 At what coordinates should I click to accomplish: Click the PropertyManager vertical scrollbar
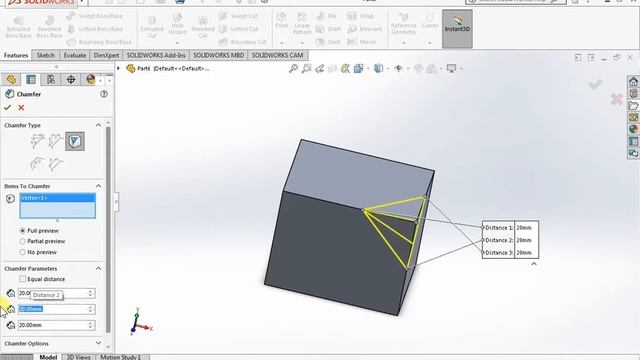point(108,229)
